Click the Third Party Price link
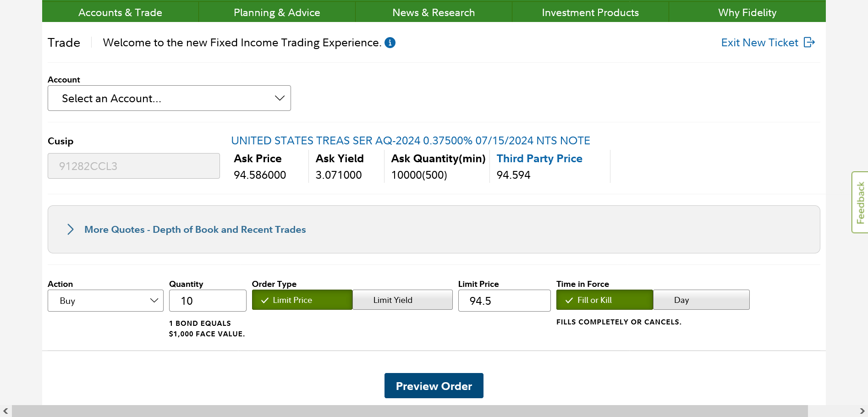The image size is (868, 417). click(x=539, y=159)
